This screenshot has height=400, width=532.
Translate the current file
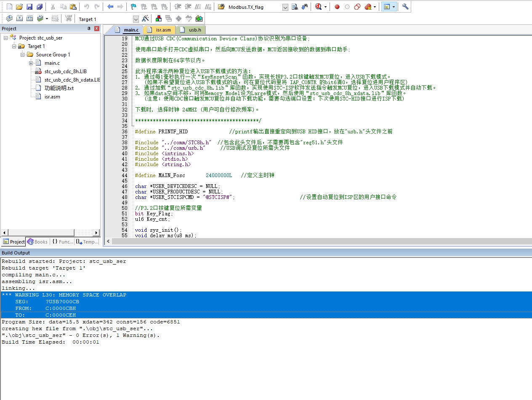[x=9, y=19]
